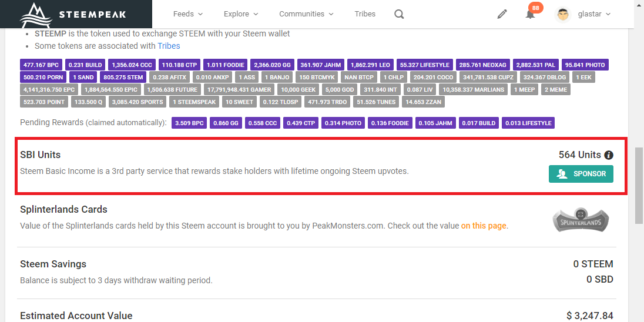Click pending reward 0.439 CTP
644x322 pixels.
pos(301,123)
